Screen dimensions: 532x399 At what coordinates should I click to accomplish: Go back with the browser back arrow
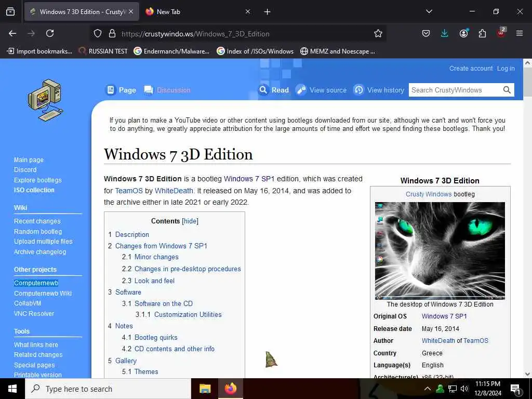pyautogui.click(x=12, y=33)
